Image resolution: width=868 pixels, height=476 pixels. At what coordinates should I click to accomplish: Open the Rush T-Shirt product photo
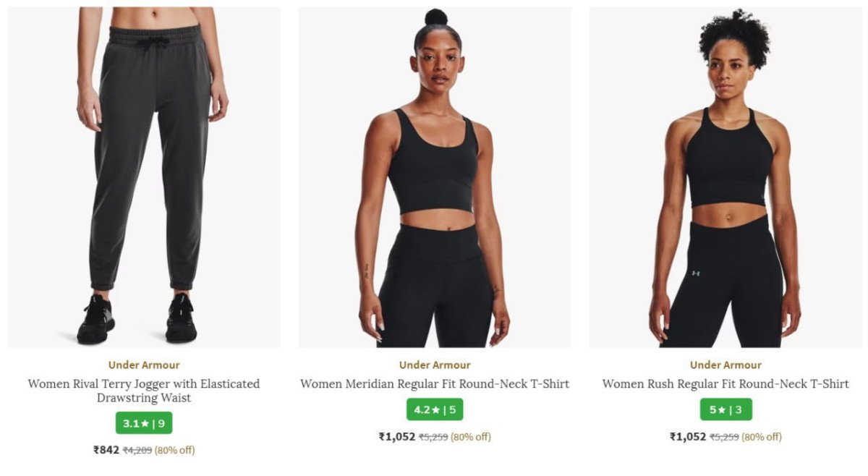pos(726,177)
